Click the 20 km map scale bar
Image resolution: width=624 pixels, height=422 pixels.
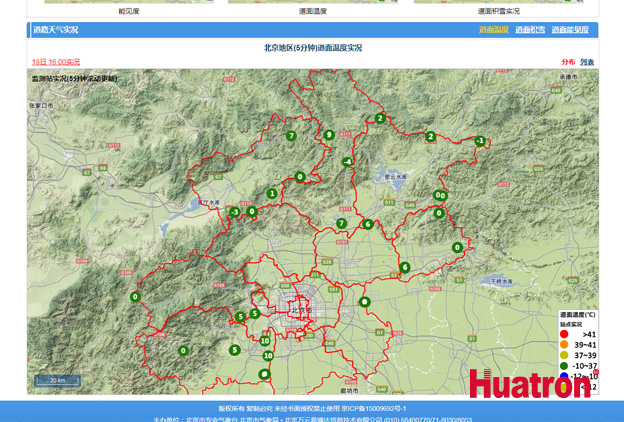pyautogui.click(x=57, y=381)
